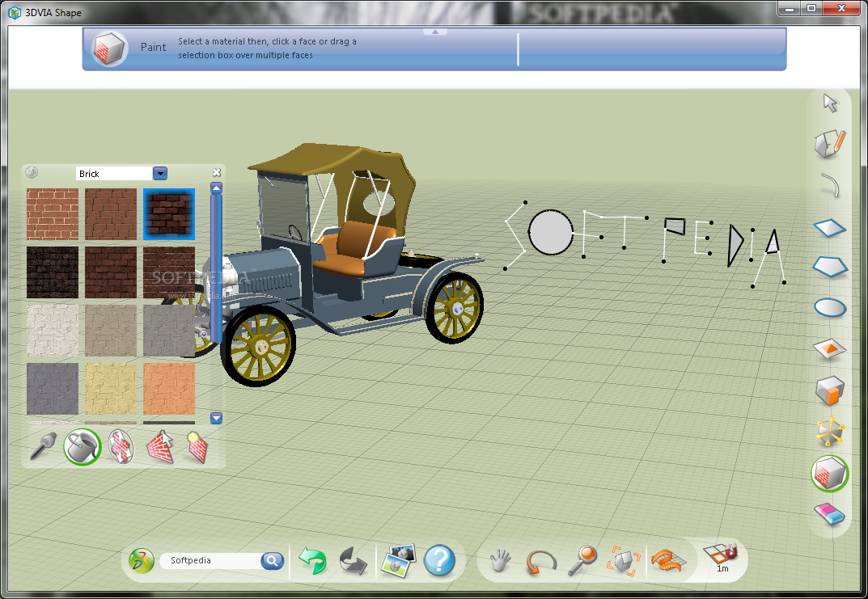Pick the rectangle shape tool
868x599 pixels.
pyautogui.click(x=830, y=227)
